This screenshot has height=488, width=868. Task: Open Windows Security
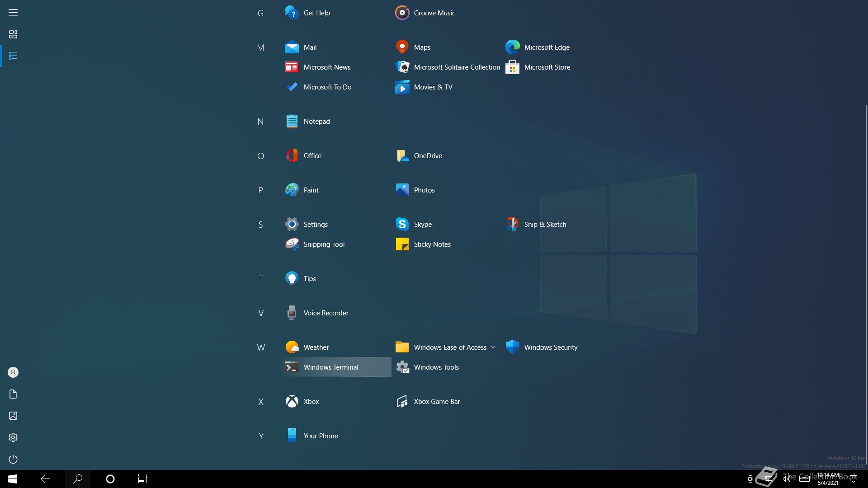(x=557, y=347)
